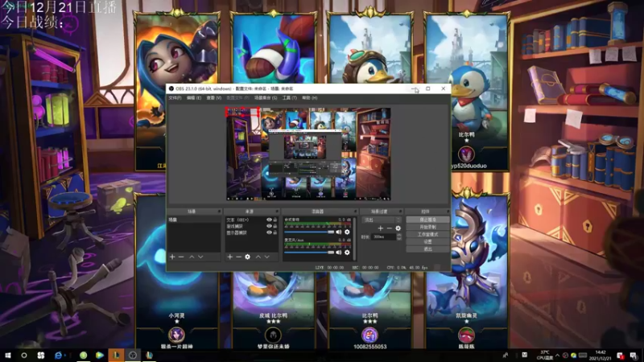Image resolution: width=644 pixels, height=362 pixels.
Task: Open the taskbar clock showing 14:42
Action: pyautogui.click(x=601, y=356)
